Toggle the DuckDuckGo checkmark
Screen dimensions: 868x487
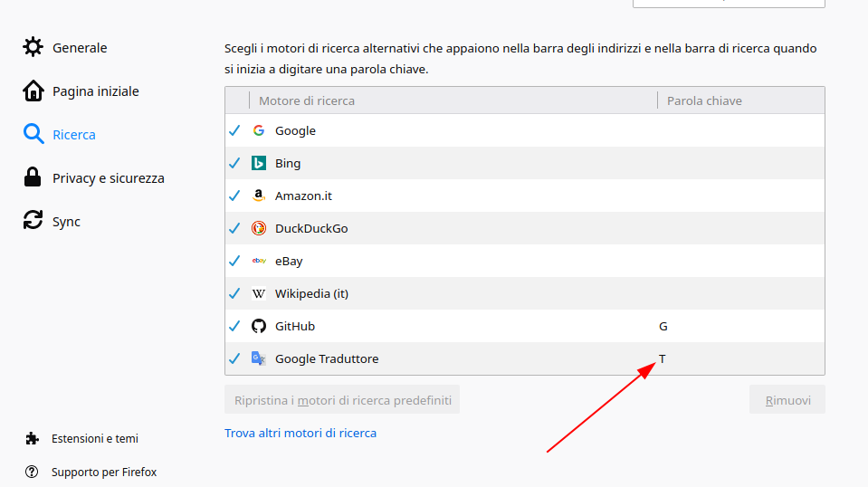[x=234, y=228]
